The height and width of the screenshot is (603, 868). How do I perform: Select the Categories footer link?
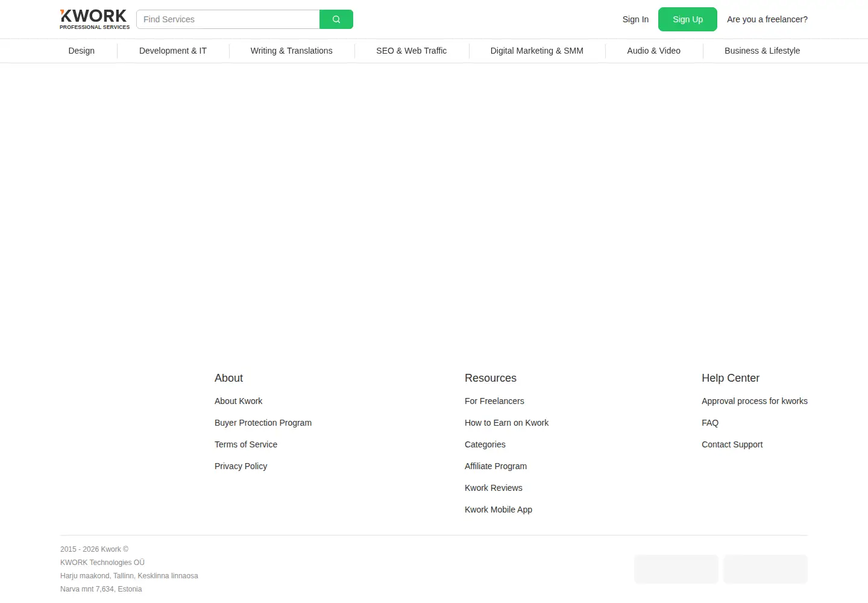(485, 444)
